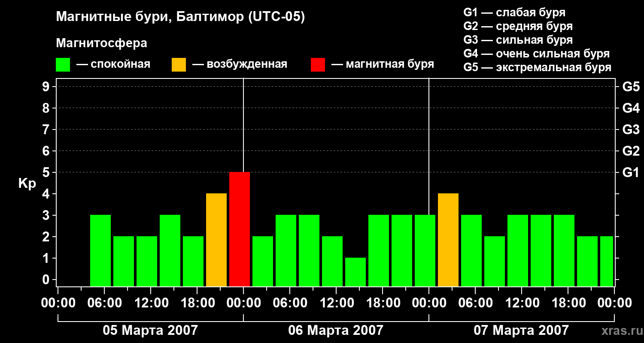Click the '06:00' time label above 07 Марта
The width and height of the screenshot is (644, 343).
coord(475,303)
